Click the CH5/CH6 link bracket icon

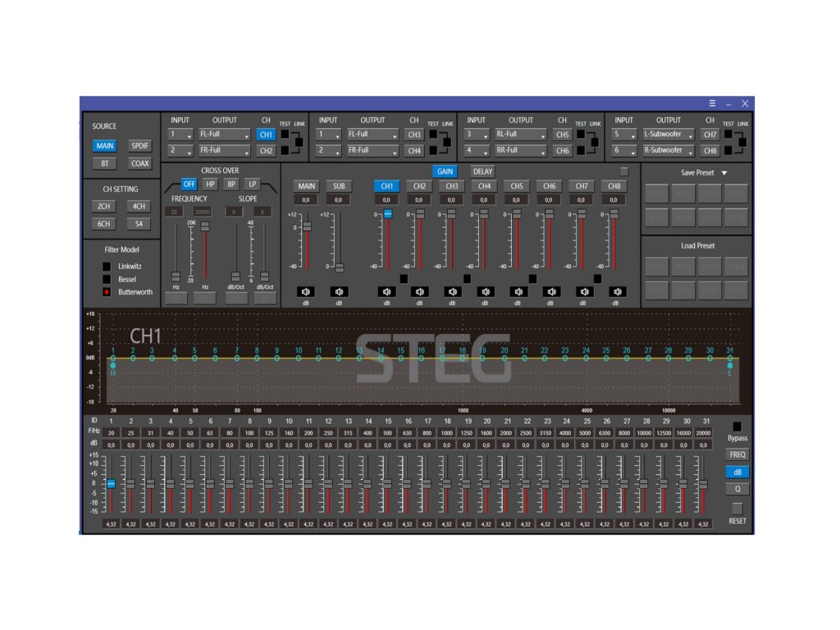click(594, 143)
